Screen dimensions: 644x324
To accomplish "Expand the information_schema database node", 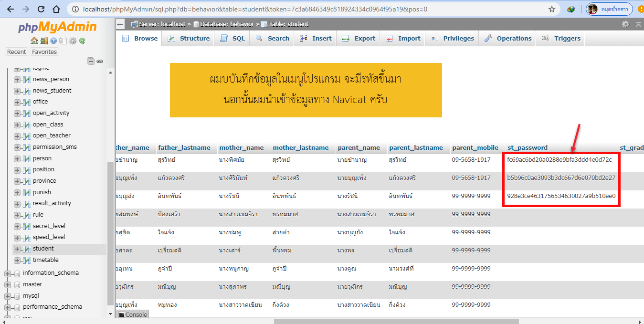I will [8, 273].
